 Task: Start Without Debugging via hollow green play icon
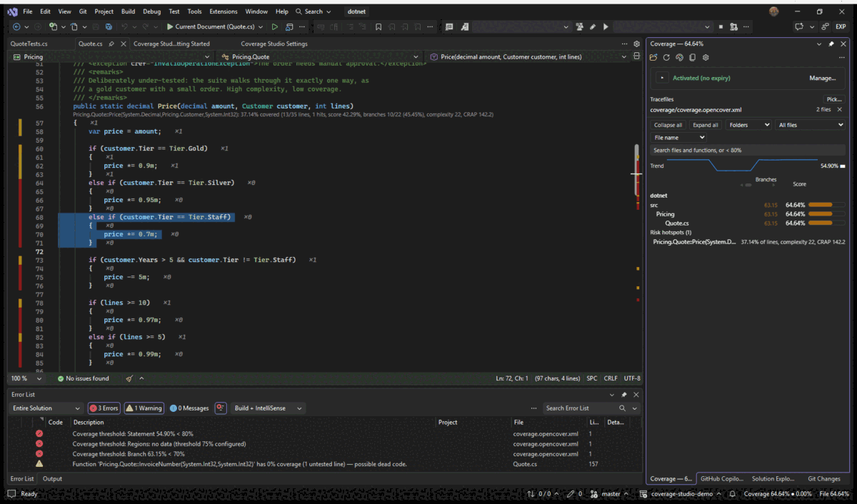(274, 26)
